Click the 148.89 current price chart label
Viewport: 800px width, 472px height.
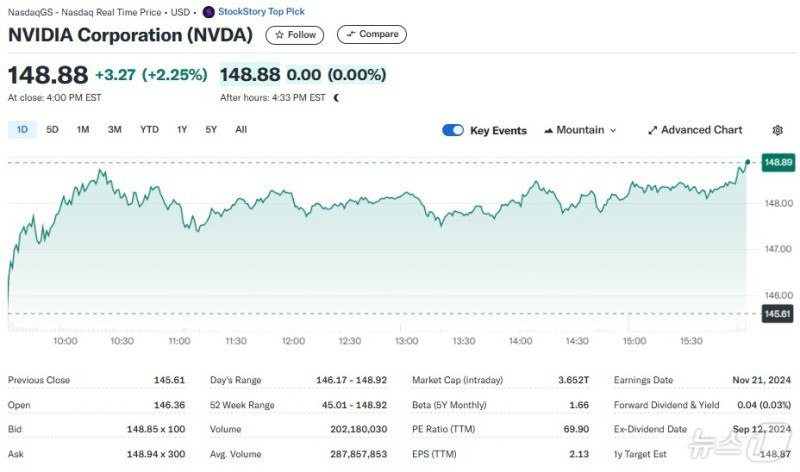coord(778,162)
